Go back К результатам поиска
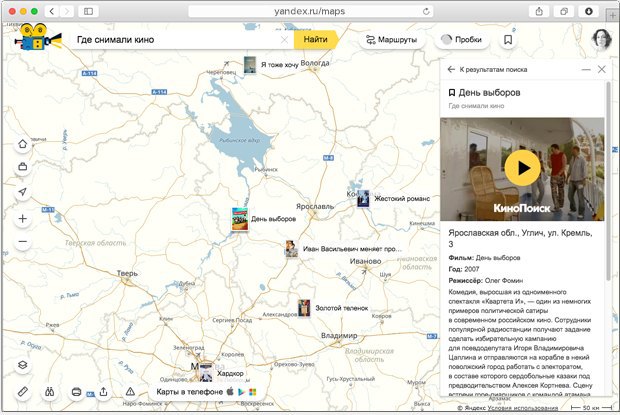Screen dimensions: 620x415 (487, 70)
